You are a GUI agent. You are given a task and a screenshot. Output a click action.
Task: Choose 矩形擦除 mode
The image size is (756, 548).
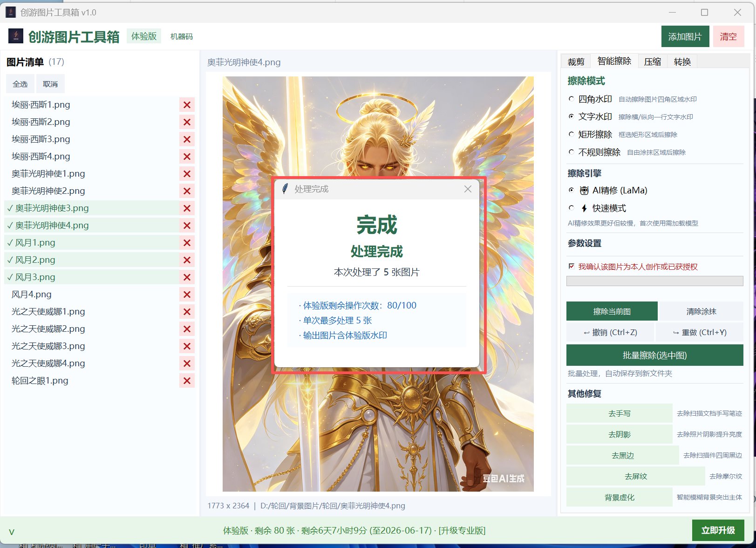pos(571,134)
